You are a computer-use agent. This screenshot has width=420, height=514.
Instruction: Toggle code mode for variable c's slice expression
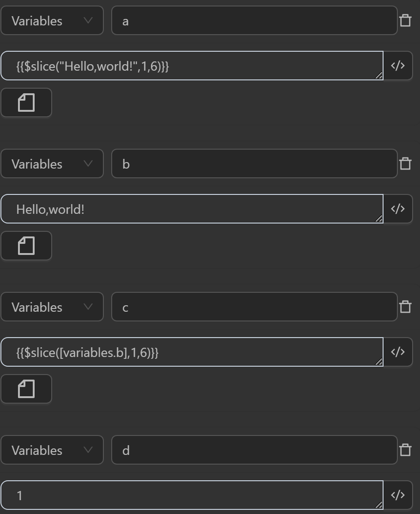[398, 352]
